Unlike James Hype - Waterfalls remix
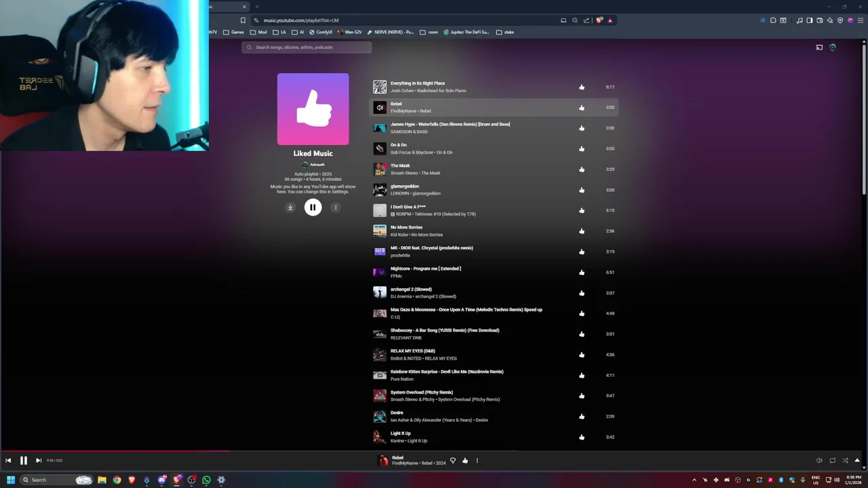This screenshot has width=868, height=488. click(582, 128)
